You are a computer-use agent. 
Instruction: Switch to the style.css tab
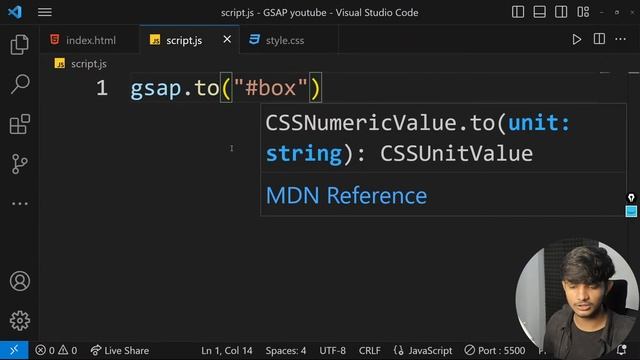click(x=284, y=40)
